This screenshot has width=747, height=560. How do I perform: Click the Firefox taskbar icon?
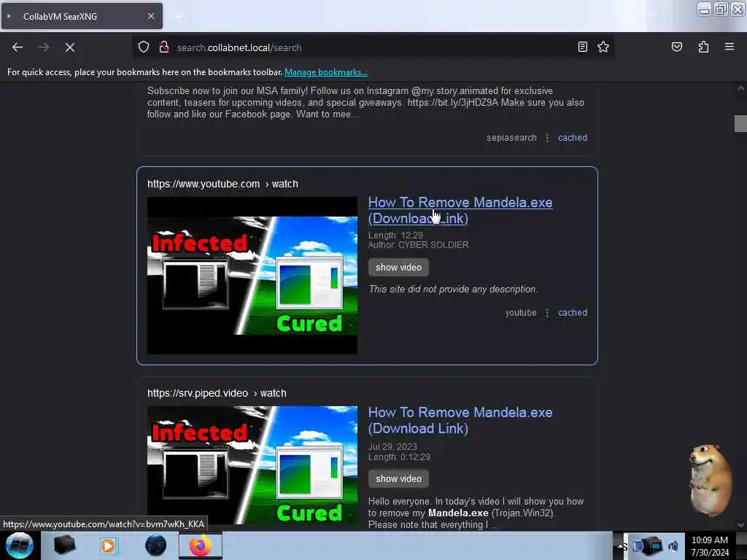pos(201,545)
